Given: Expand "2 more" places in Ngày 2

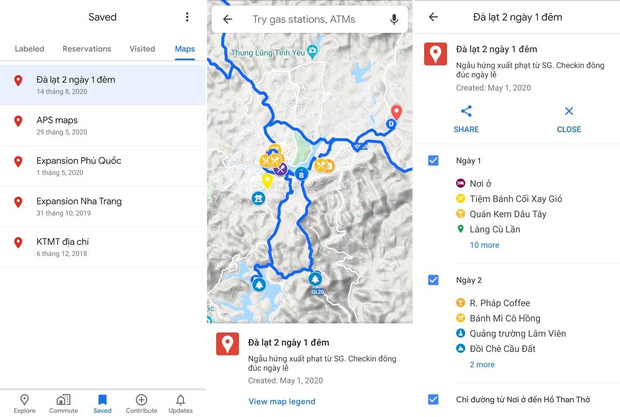Looking at the screenshot, I should 482,365.
